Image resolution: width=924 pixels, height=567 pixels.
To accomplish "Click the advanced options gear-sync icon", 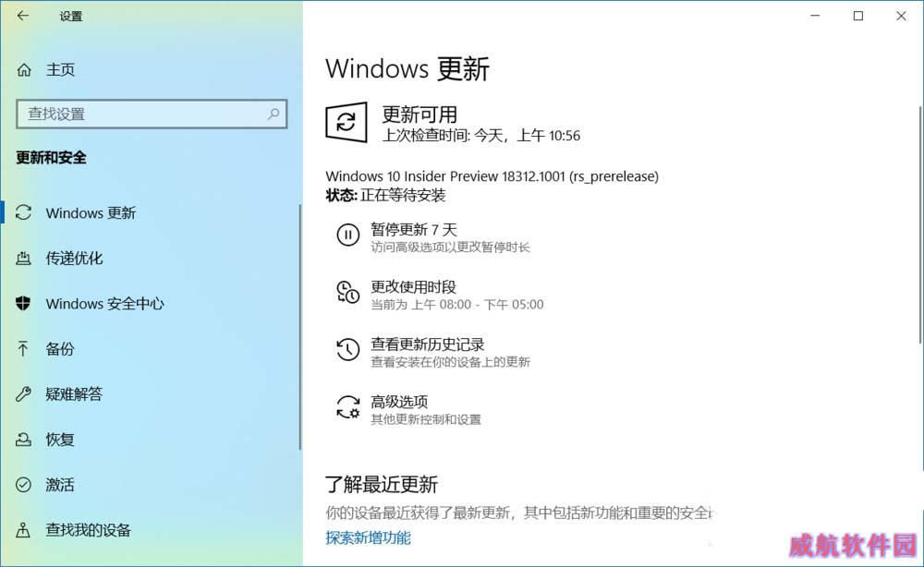I will click(x=347, y=407).
